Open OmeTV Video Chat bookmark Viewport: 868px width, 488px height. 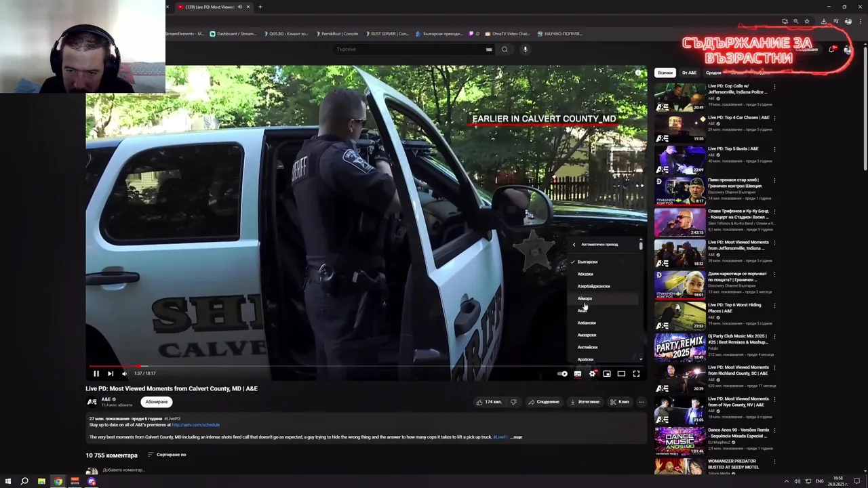coord(507,33)
